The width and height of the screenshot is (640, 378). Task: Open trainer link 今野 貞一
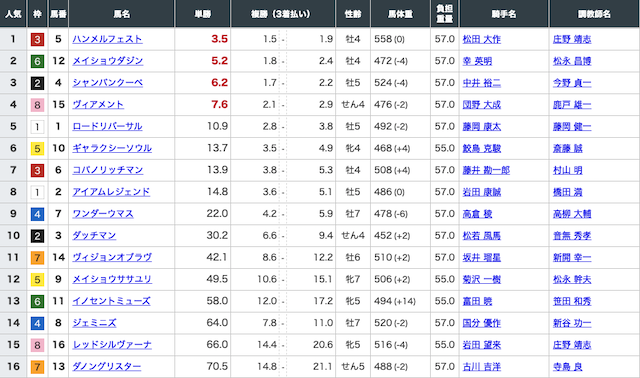click(572, 83)
